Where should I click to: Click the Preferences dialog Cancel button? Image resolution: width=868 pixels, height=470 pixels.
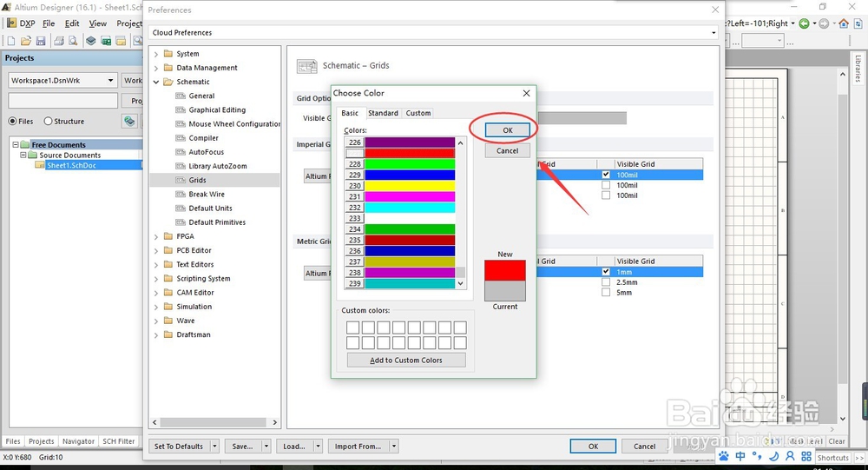pos(644,447)
